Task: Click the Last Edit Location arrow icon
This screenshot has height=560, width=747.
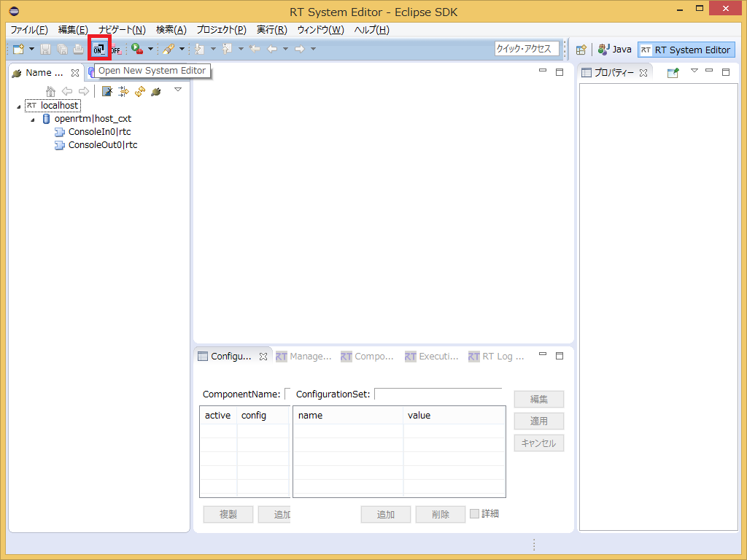Action: (255, 49)
